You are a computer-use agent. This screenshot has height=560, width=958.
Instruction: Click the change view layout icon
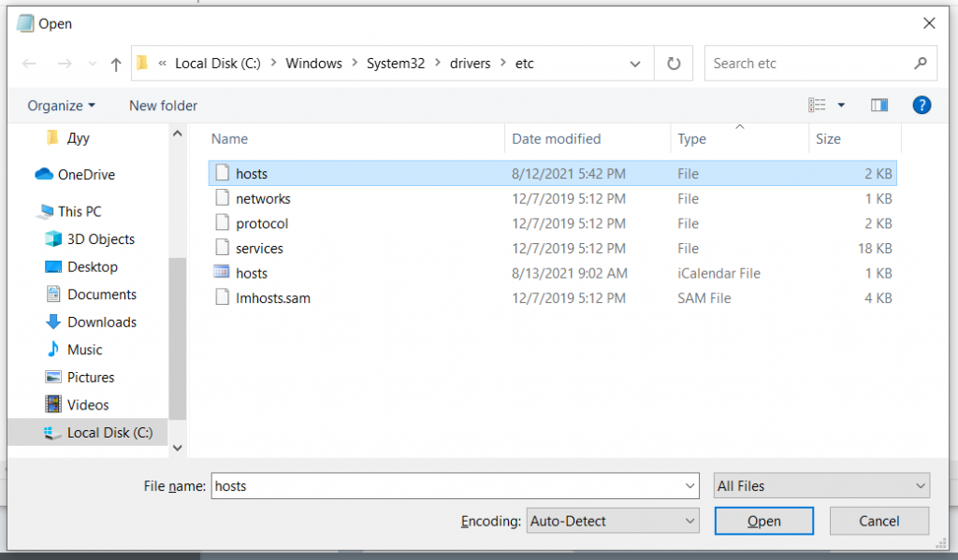pos(818,106)
